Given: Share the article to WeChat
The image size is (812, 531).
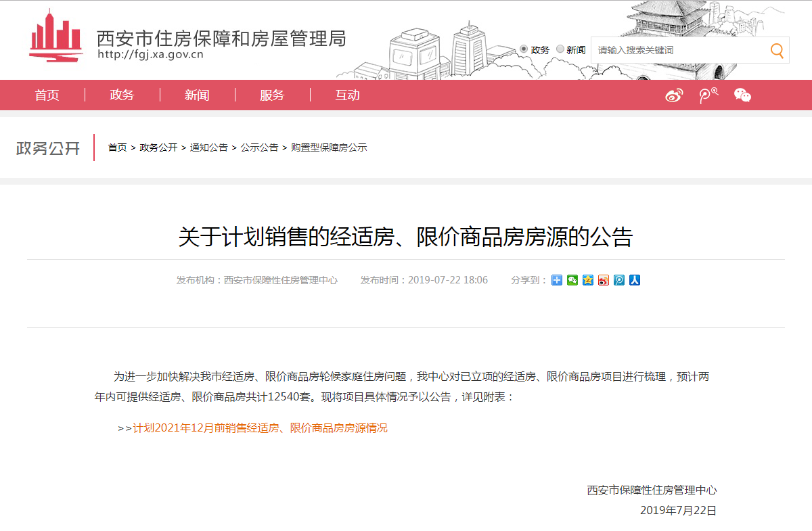Looking at the screenshot, I should tap(571, 279).
